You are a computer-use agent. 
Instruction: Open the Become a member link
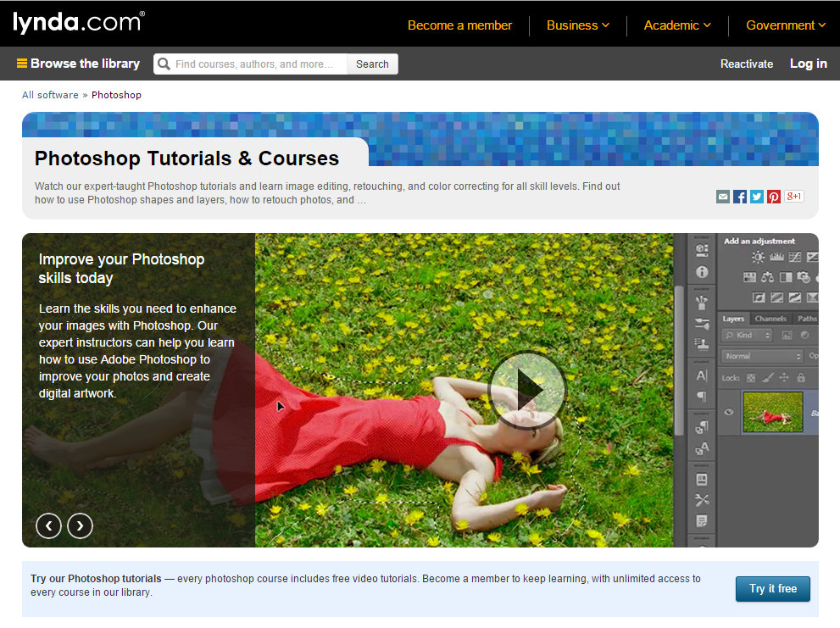point(459,25)
